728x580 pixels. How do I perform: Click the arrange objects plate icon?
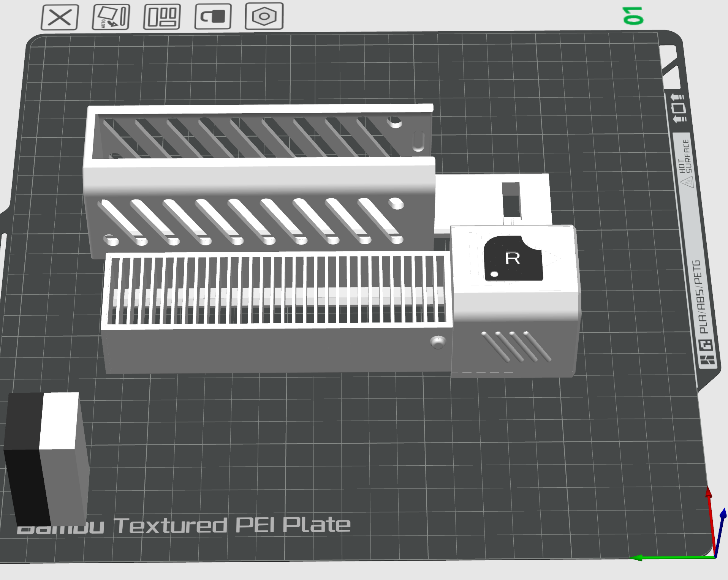[x=162, y=17]
